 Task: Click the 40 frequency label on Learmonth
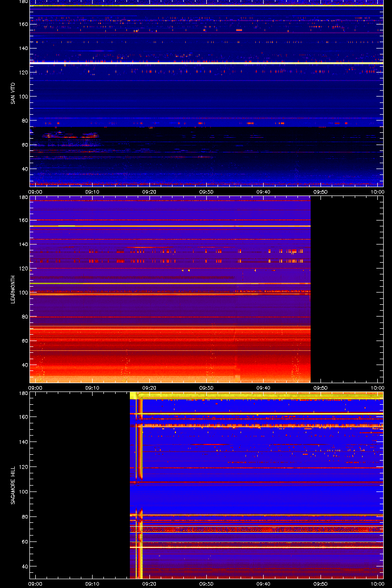(x=24, y=365)
